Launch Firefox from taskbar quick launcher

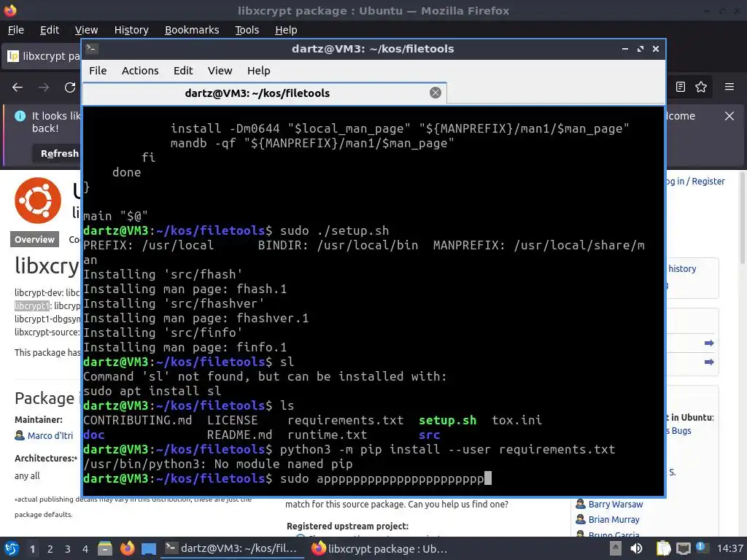click(127, 548)
